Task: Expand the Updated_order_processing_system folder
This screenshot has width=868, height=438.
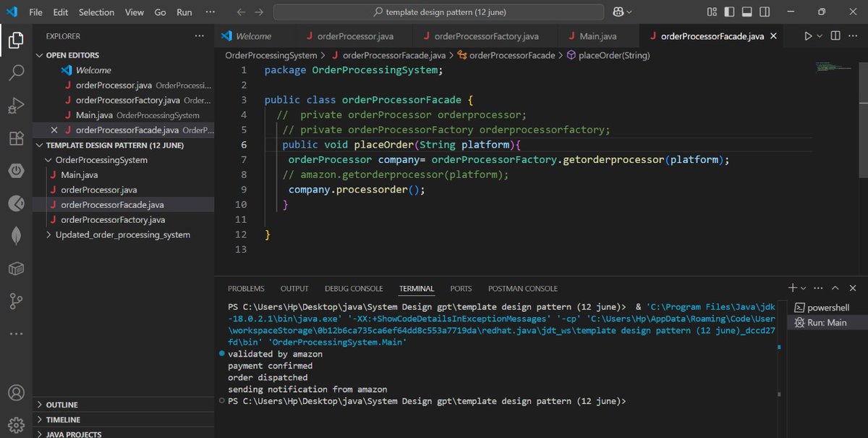Action: [122, 235]
